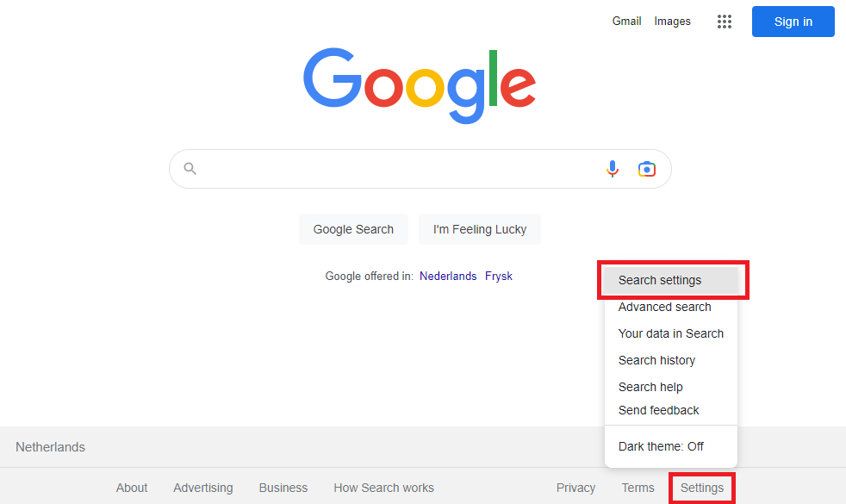Click I'm Feeling Lucky
The width and height of the screenshot is (846, 504).
tap(479, 229)
